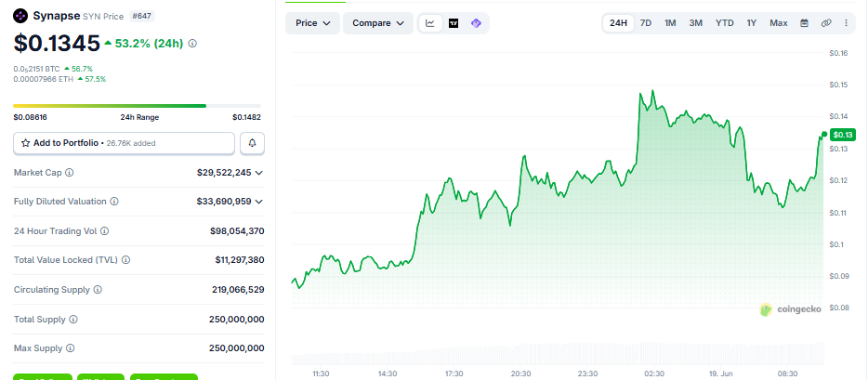The height and width of the screenshot is (380, 868).
Task: Click the Synapse coin name
Action: [x=56, y=16]
